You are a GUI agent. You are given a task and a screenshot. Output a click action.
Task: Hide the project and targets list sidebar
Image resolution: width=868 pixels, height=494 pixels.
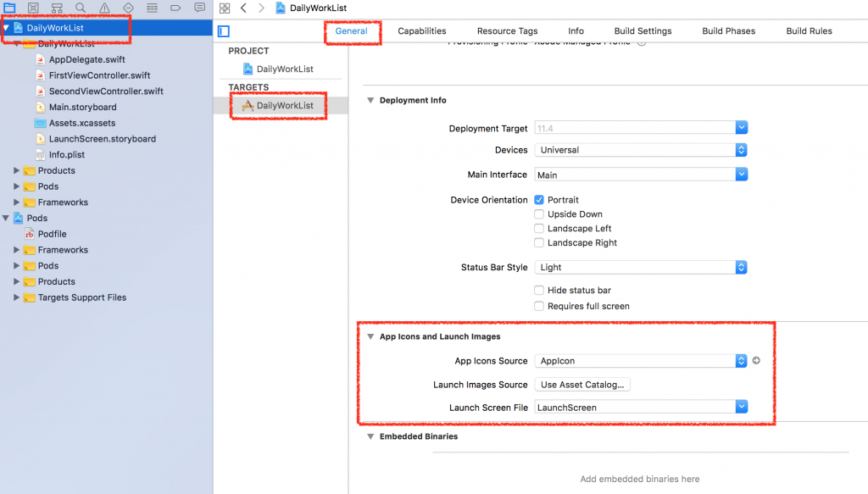pos(224,31)
